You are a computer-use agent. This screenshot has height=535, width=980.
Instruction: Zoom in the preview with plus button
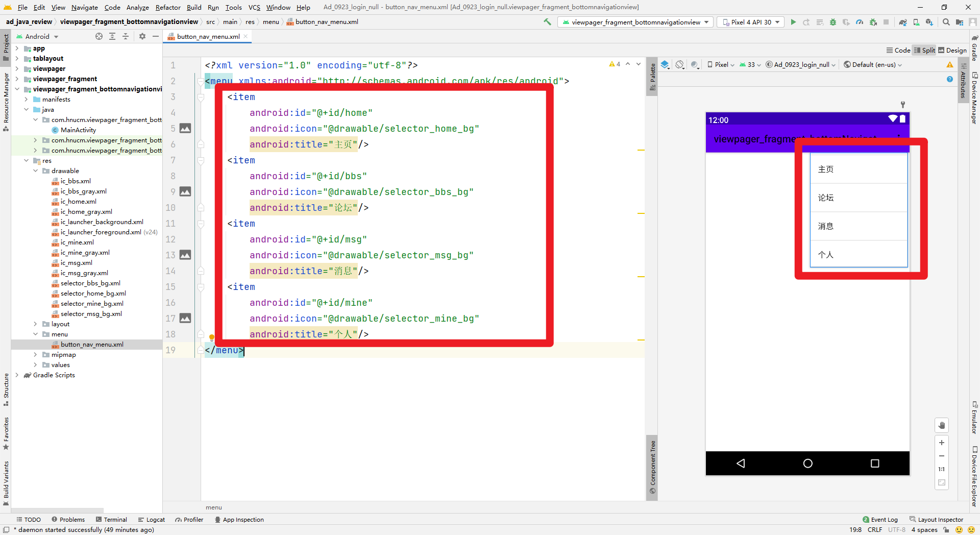tap(942, 443)
